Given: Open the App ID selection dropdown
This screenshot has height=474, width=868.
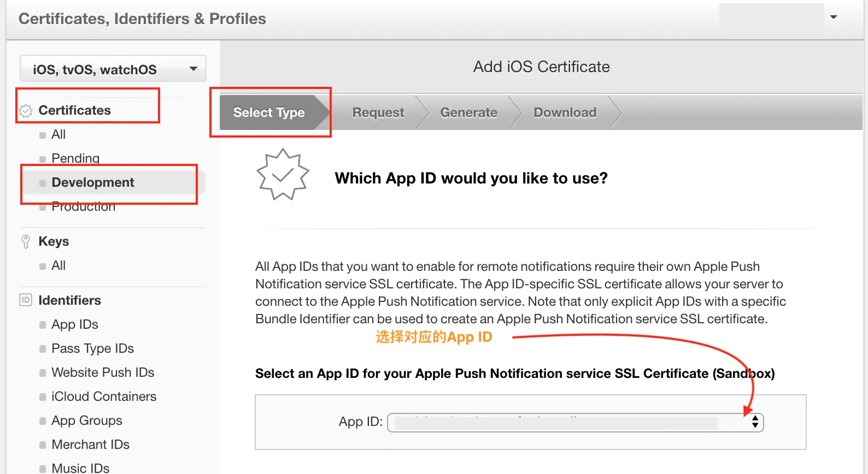Looking at the screenshot, I should (x=575, y=423).
